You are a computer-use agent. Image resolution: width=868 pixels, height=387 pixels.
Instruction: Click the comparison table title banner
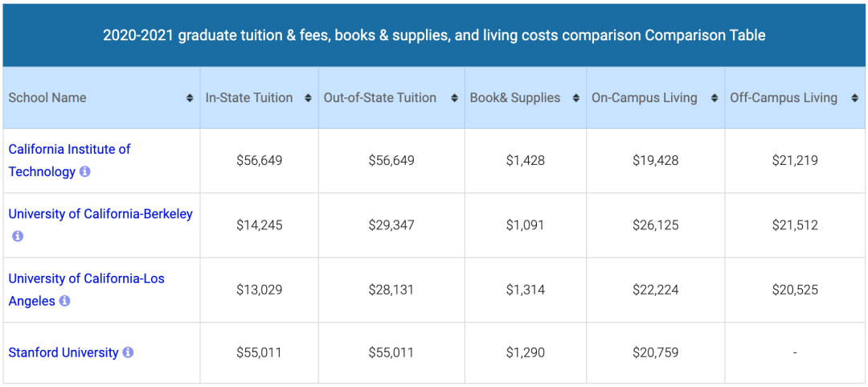pyautogui.click(x=434, y=35)
